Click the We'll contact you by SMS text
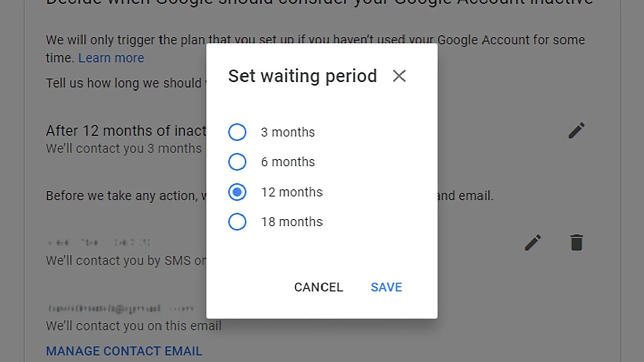The image size is (644, 362). (x=126, y=261)
